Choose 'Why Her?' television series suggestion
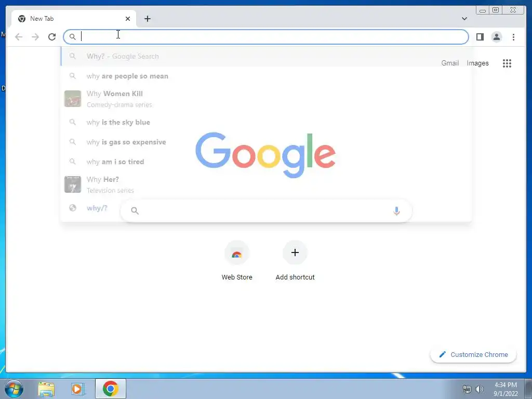The image size is (532, 399). tap(265, 184)
